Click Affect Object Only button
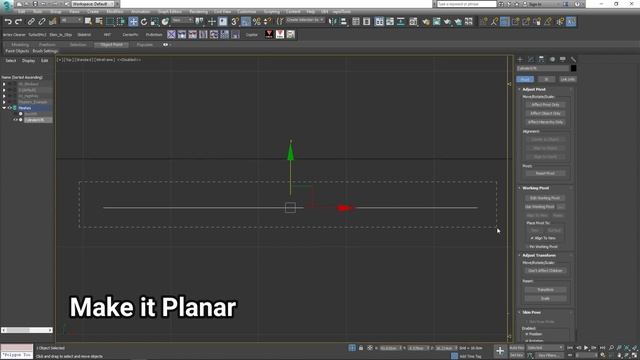 tap(545, 113)
